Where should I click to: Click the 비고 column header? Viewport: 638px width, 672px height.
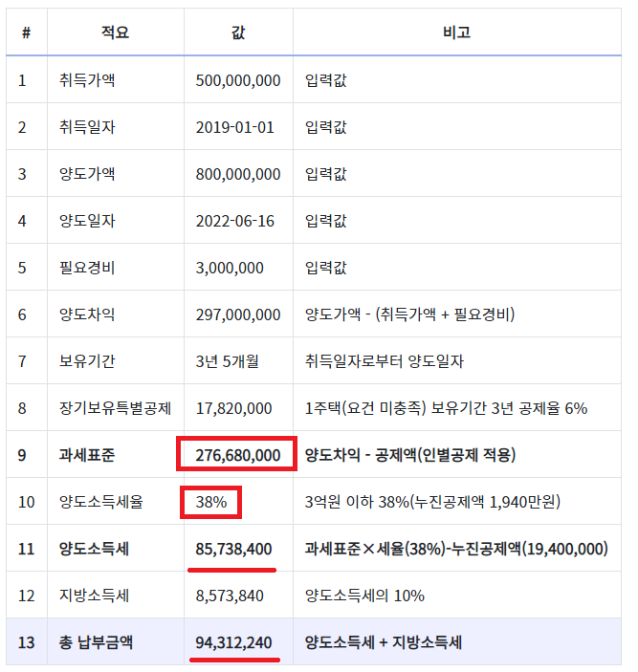pyautogui.click(x=456, y=33)
